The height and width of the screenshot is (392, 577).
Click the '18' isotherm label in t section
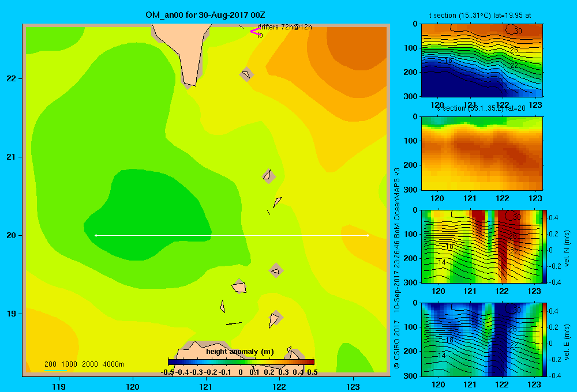tap(448, 61)
